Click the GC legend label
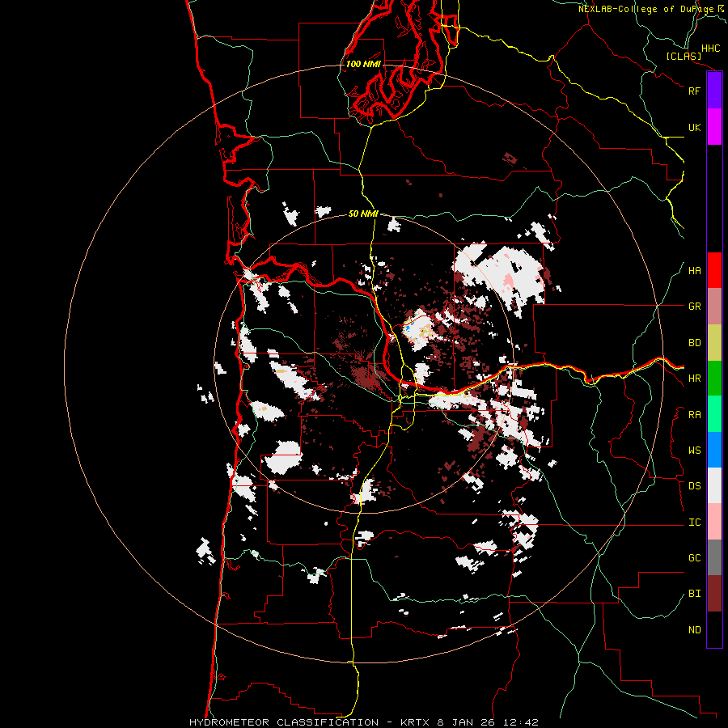The width and height of the screenshot is (728, 728). click(x=695, y=558)
